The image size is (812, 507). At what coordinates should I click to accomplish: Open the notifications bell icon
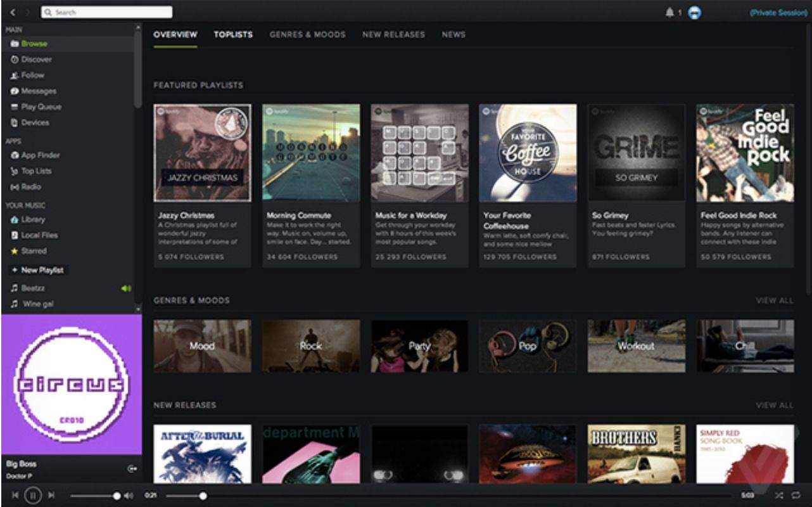click(x=669, y=13)
